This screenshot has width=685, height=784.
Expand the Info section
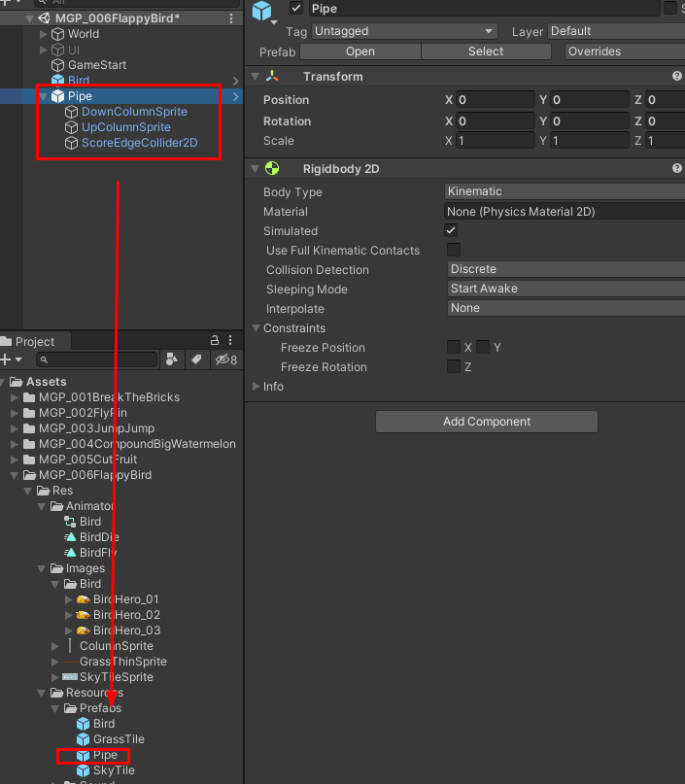pos(256,386)
